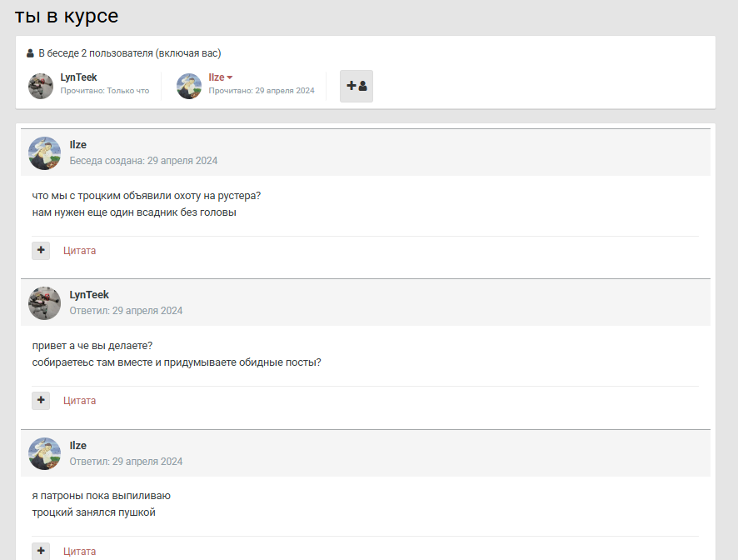Open Ilze name on last reply
Viewport: 738px width, 560px height.
coord(78,446)
